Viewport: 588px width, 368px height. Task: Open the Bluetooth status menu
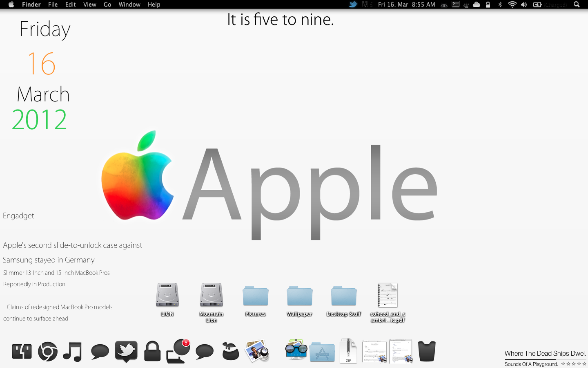click(500, 4)
